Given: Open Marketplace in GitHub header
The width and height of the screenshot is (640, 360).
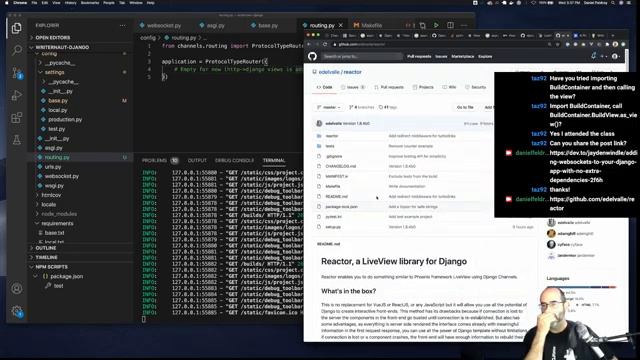Looking at the screenshot, I should pyautogui.click(x=462, y=57).
